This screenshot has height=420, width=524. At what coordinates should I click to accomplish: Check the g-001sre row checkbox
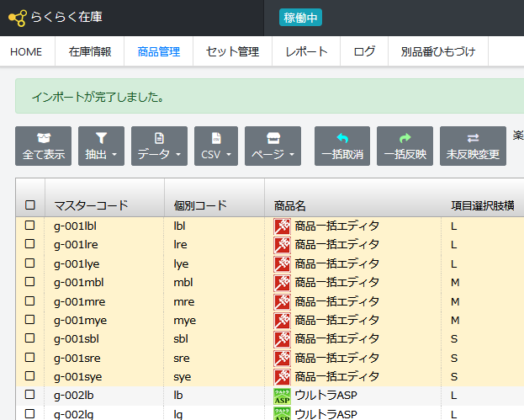coord(30,357)
